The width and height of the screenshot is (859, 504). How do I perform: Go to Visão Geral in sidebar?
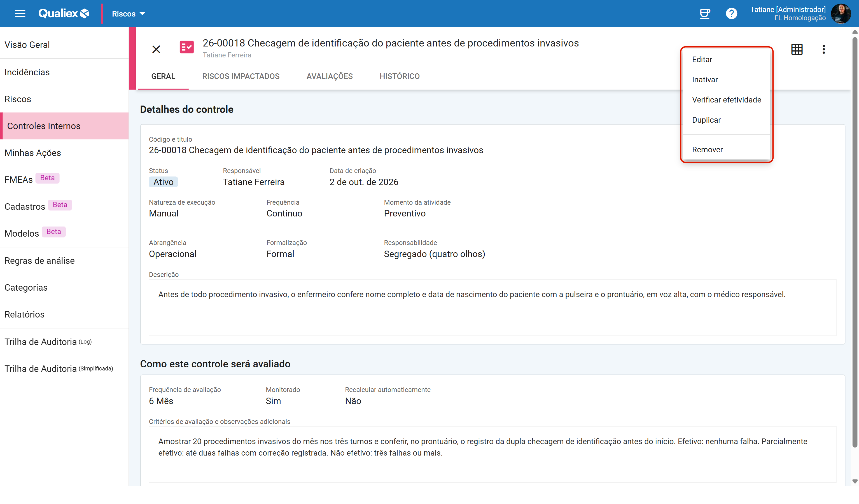click(x=64, y=45)
